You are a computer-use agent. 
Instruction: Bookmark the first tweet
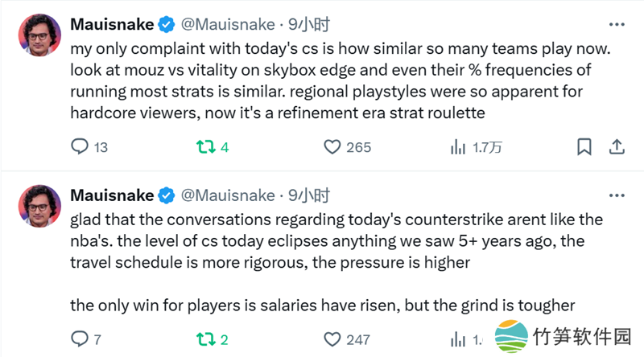585,146
